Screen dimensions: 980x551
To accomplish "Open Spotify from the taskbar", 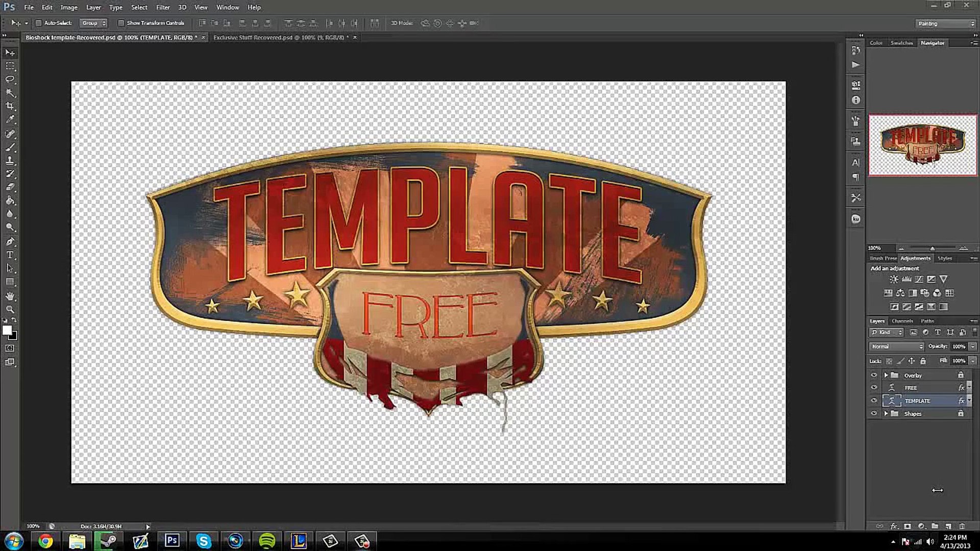I will click(x=267, y=541).
